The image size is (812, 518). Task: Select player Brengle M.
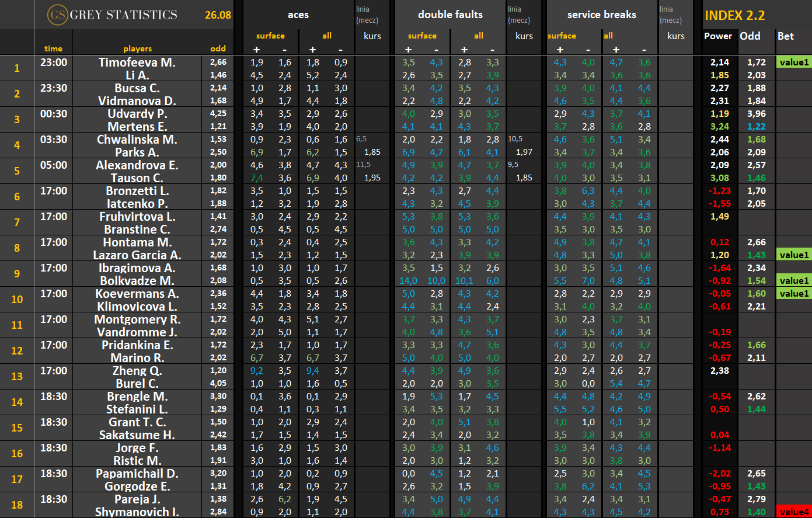pyautogui.click(x=137, y=396)
